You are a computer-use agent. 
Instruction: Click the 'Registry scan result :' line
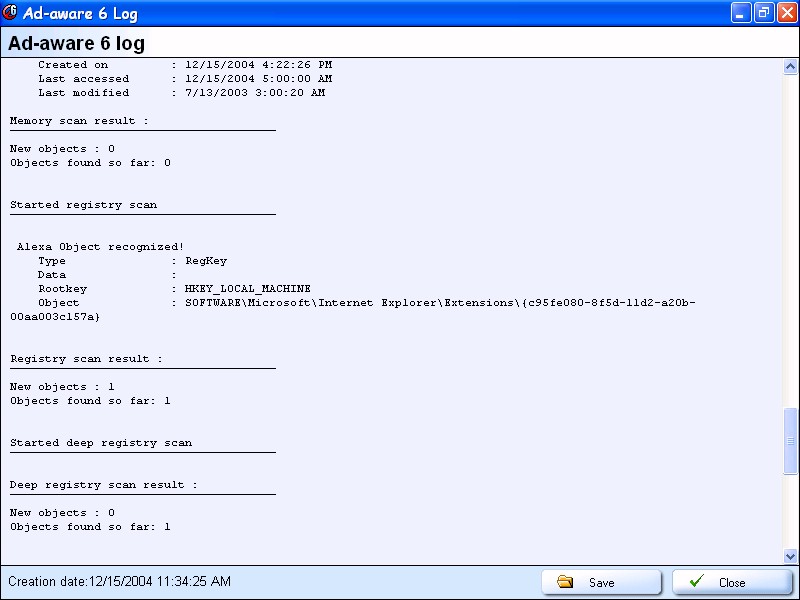[86, 359]
